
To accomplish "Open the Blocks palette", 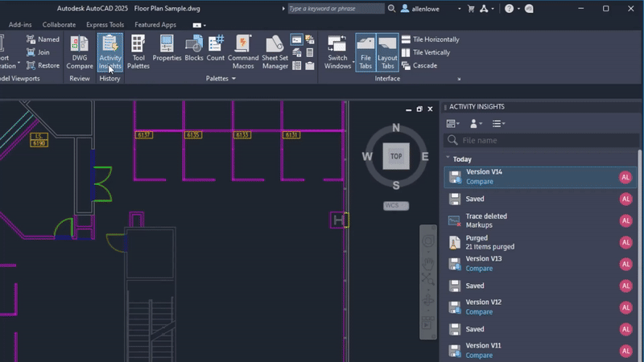I will [x=194, y=48].
